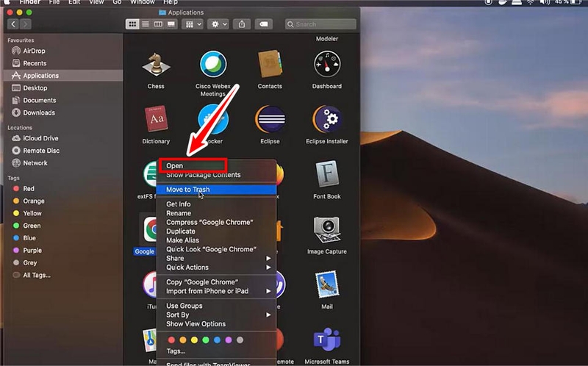Image resolution: width=588 pixels, height=366 pixels.
Task: Click the Finder search field
Action: pyautogui.click(x=320, y=24)
